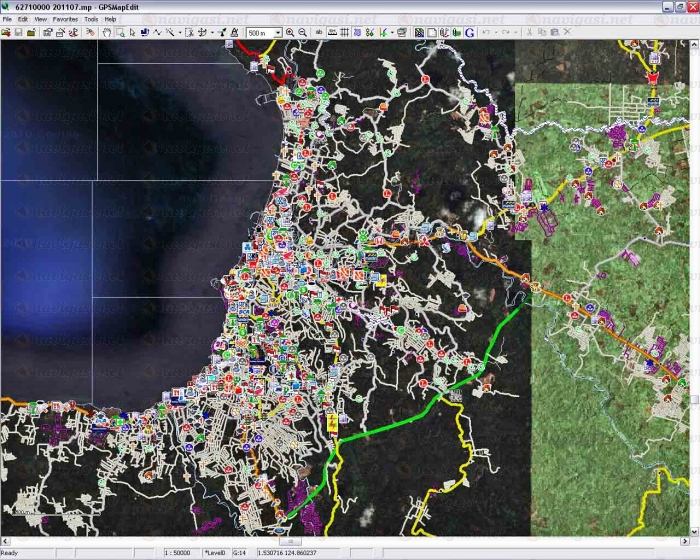Open the Favorites menu
This screenshot has height=560, width=700.
tap(65, 19)
